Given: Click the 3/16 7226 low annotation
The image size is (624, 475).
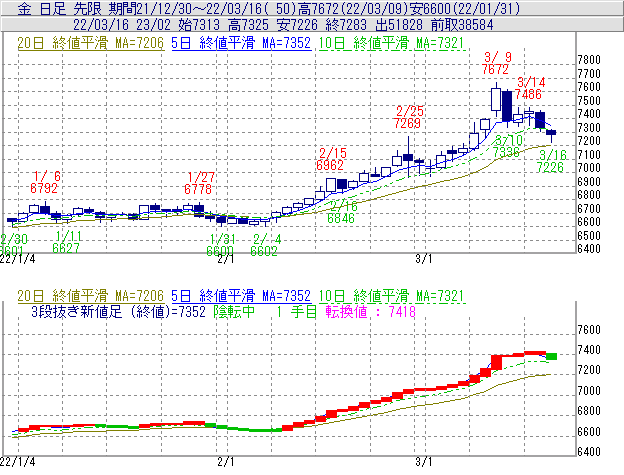Looking at the screenshot, I should pos(551,161).
